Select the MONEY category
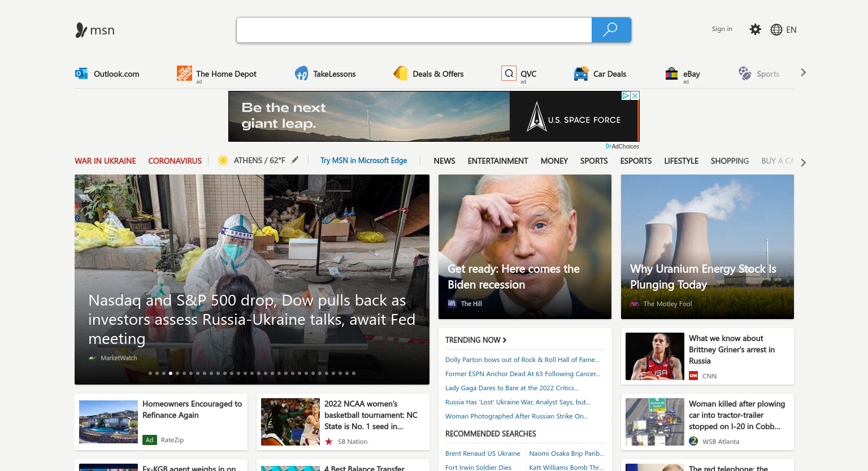868x471 pixels. (554, 161)
